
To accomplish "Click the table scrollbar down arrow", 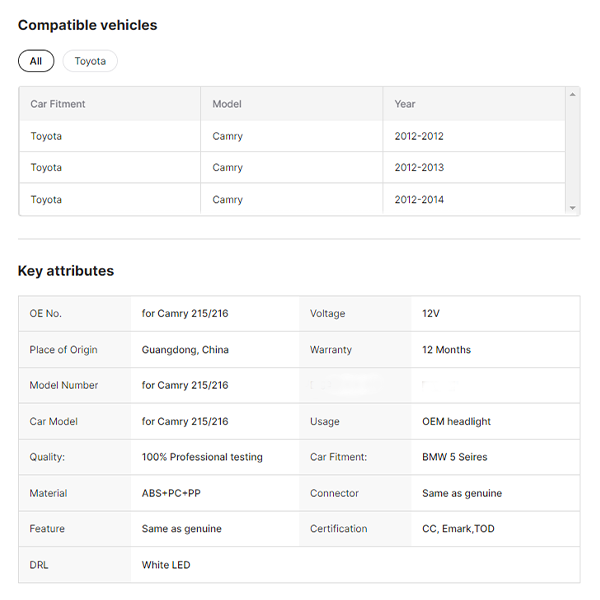I will tap(573, 208).
